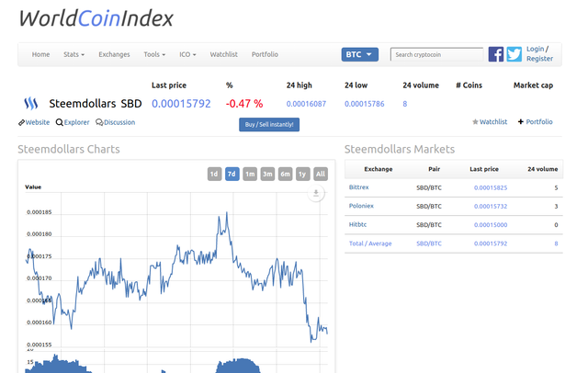Click the Register link
588x373 pixels.
pyautogui.click(x=539, y=59)
